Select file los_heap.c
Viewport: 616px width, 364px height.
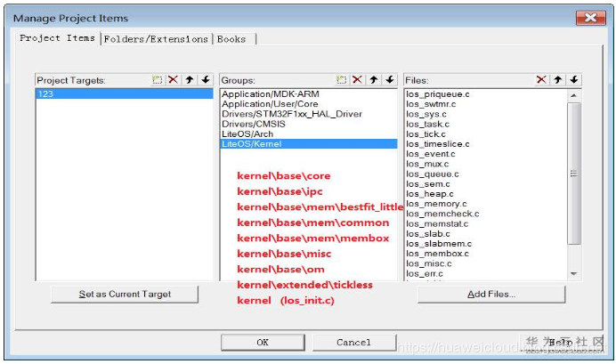coord(430,194)
